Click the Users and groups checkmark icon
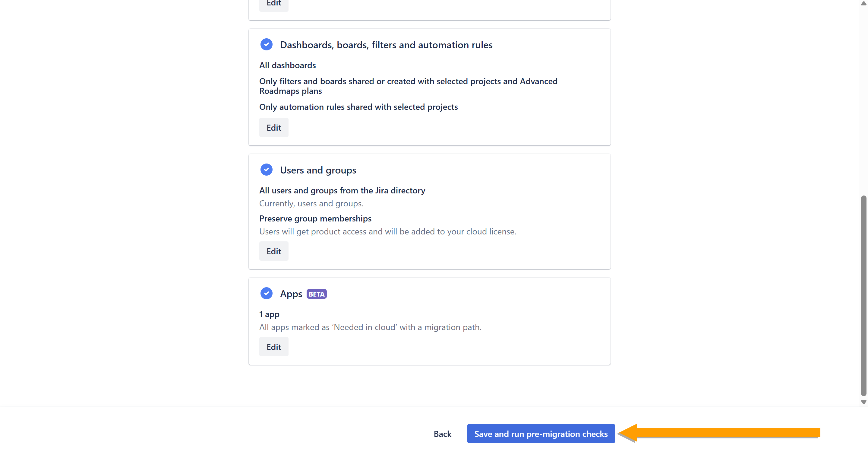The height and width of the screenshot is (458, 868). click(266, 170)
